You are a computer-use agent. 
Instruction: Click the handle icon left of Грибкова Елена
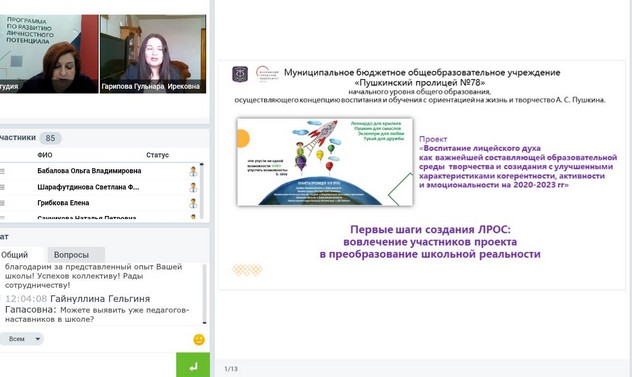(x=2, y=203)
